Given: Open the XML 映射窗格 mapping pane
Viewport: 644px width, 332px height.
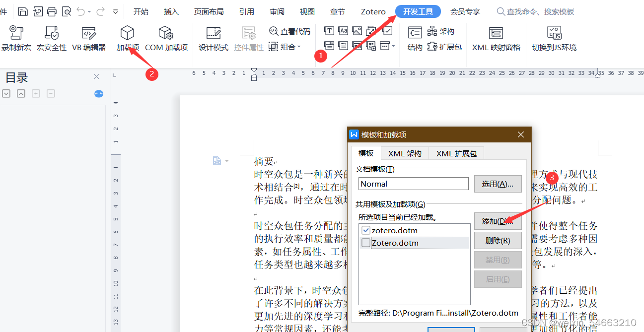Looking at the screenshot, I should coord(496,39).
